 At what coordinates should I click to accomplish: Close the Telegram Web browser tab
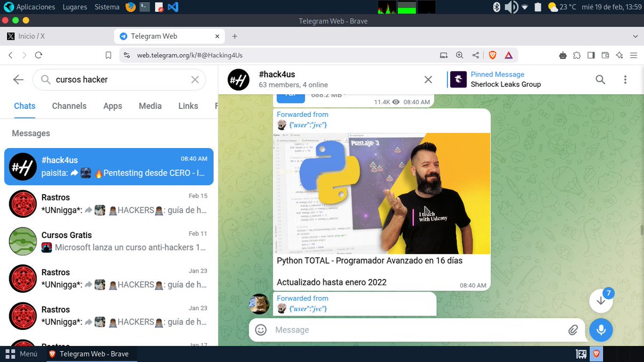pos(217,36)
